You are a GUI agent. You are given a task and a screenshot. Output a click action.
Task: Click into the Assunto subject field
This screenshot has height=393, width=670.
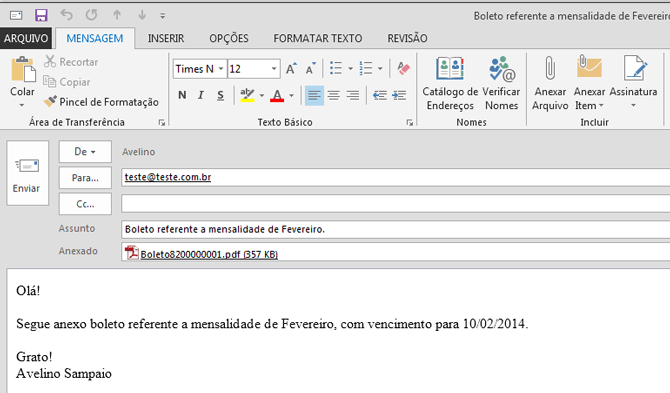pyautogui.click(x=396, y=229)
